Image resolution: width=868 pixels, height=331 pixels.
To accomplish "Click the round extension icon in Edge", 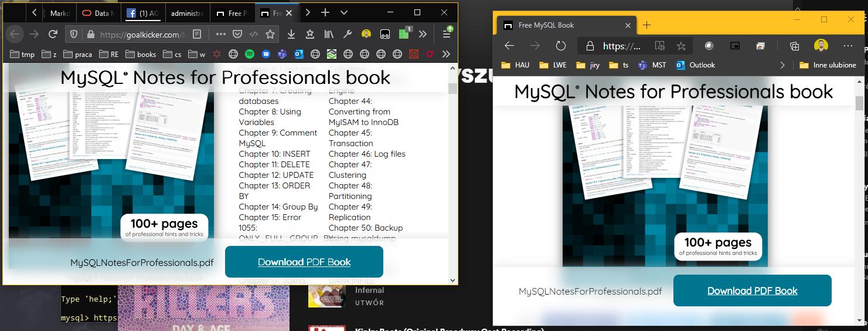I will click(x=709, y=46).
